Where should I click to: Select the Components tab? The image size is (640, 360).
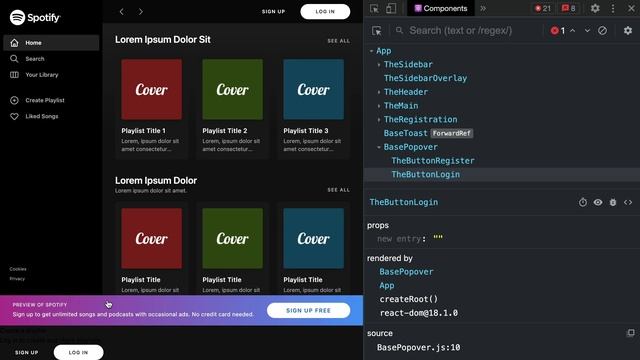coord(441,8)
